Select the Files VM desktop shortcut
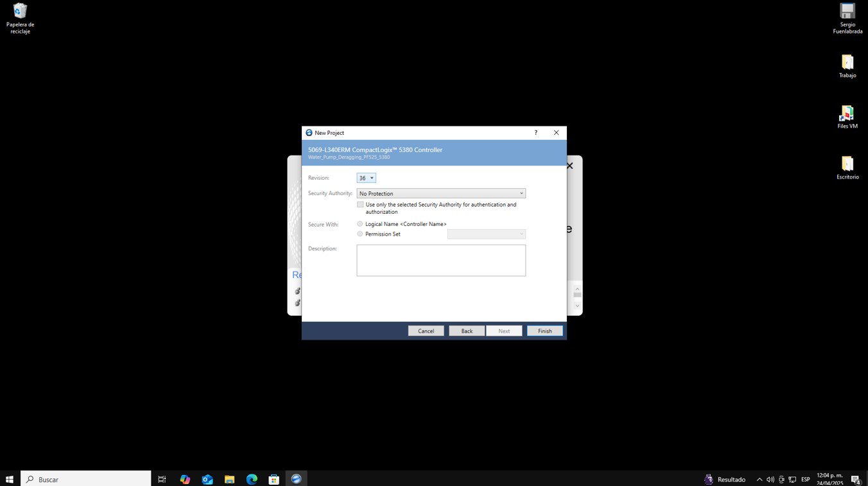This screenshot has height=486, width=868. click(847, 117)
